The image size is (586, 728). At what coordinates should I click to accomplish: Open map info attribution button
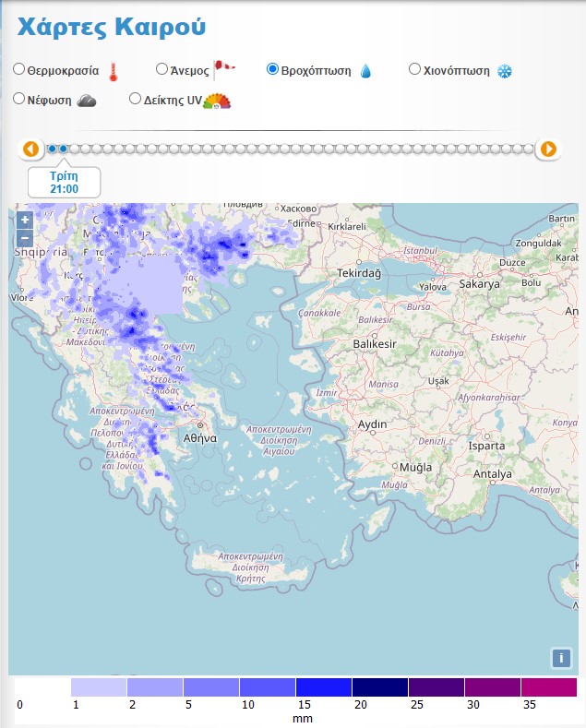[561, 658]
